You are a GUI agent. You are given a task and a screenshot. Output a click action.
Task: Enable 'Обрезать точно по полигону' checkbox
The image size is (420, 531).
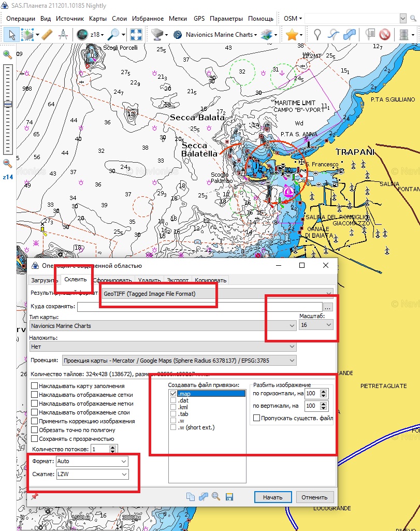click(35, 430)
